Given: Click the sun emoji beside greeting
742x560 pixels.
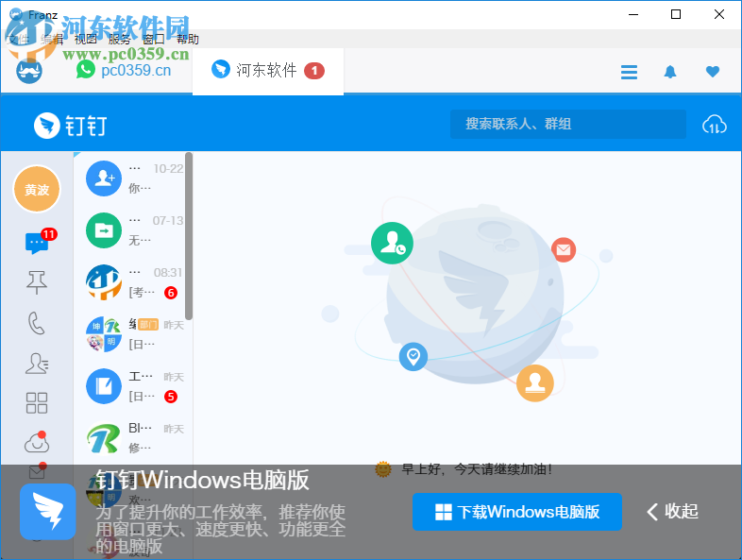Looking at the screenshot, I should [x=383, y=469].
